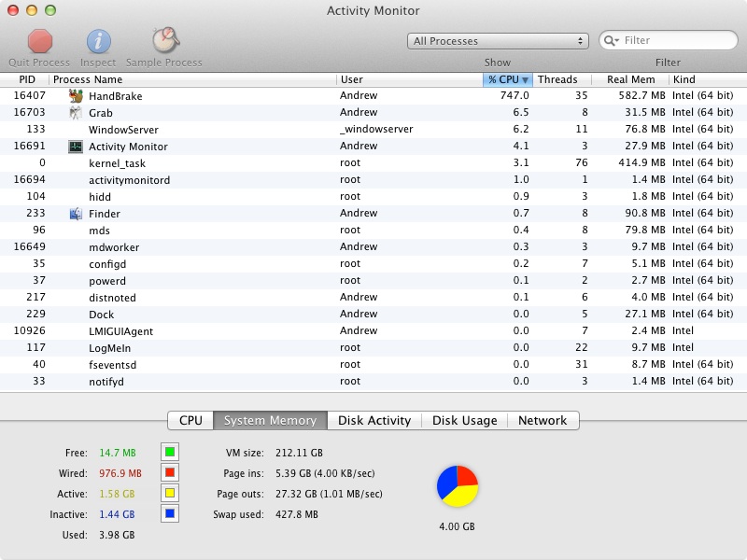Select the configd process row
Viewport: 747px width, 560px height.
[x=373, y=264]
